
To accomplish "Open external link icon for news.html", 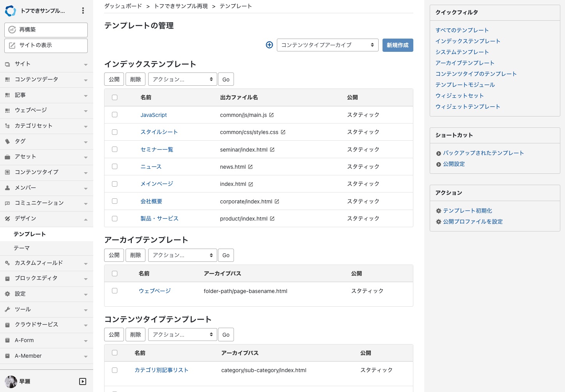I will coord(250,167).
